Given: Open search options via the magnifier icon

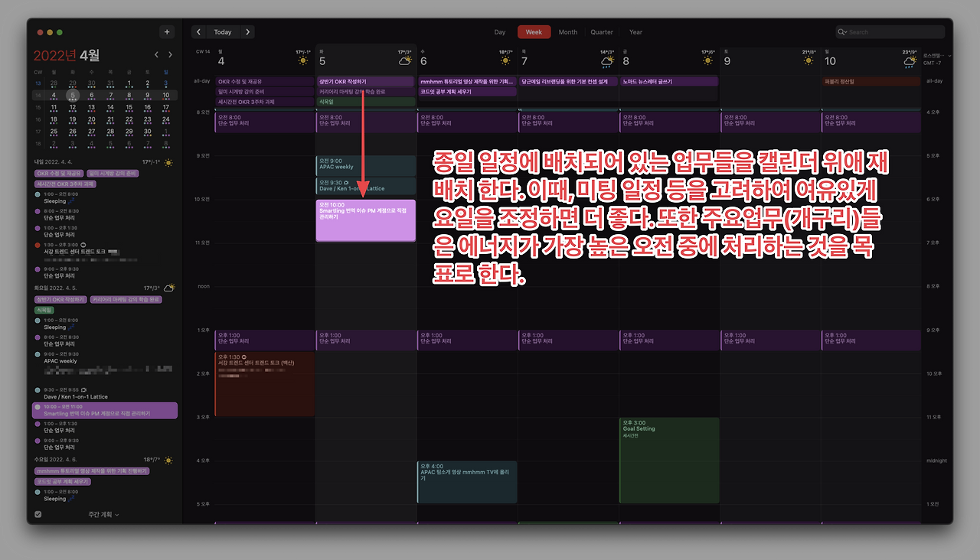Looking at the screenshot, I should [843, 32].
